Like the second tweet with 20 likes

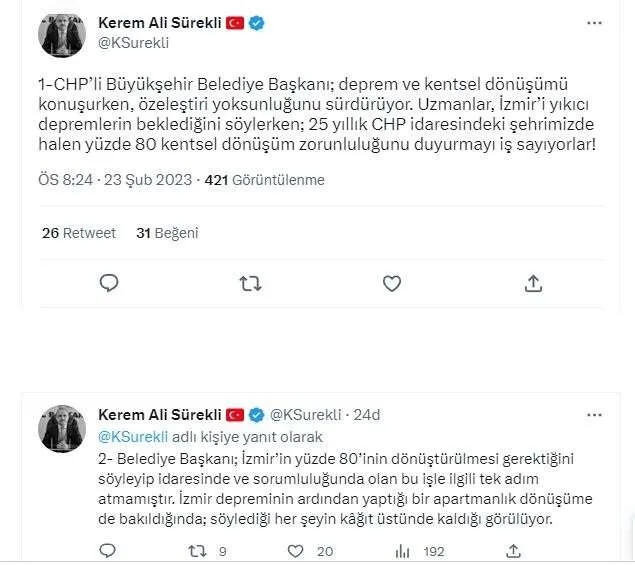310,551
